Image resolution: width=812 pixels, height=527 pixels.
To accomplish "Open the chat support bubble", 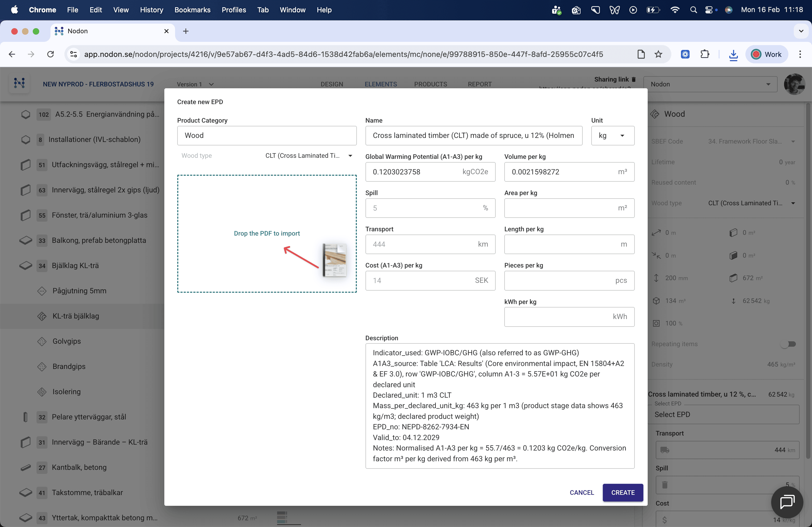I will (x=787, y=502).
